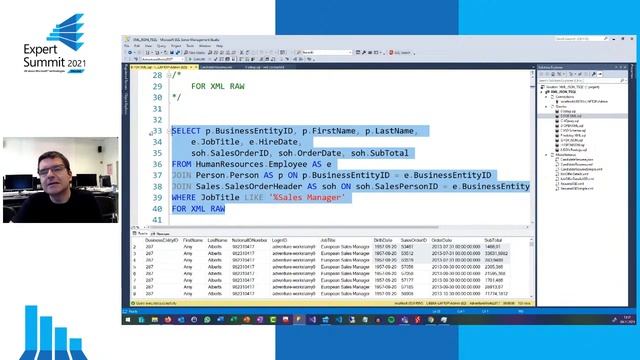Open the Project menu
The height and width of the screenshot is (360, 640).
click(176, 46)
